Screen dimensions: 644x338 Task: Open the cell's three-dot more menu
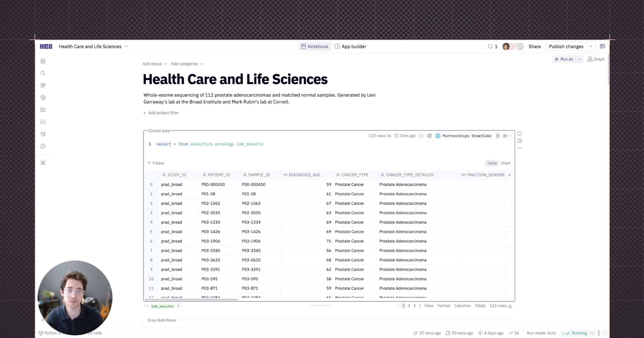(x=519, y=148)
